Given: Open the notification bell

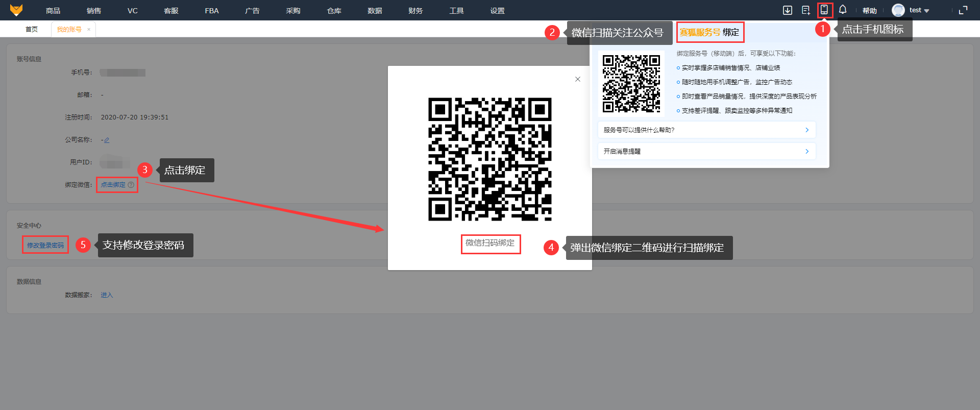Looking at the screenshot, I should (x=843, y=10).
